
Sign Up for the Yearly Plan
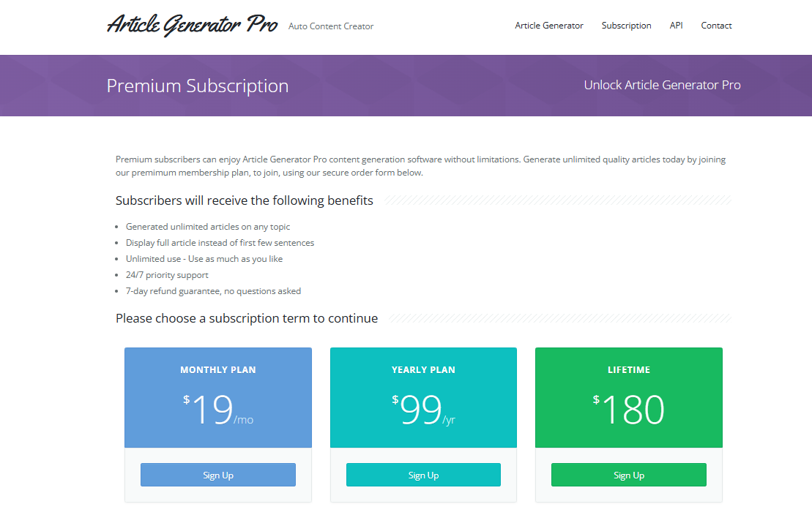click(x=423, y=474)
